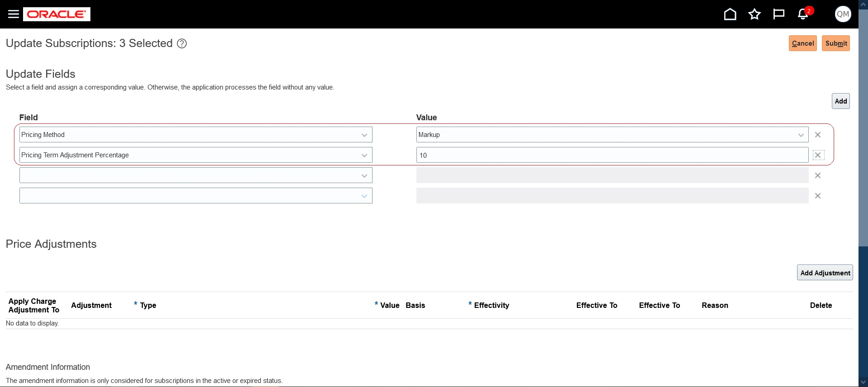868x387 pixels.
Task: Open Favorites star icon
Action: point(755,14)
